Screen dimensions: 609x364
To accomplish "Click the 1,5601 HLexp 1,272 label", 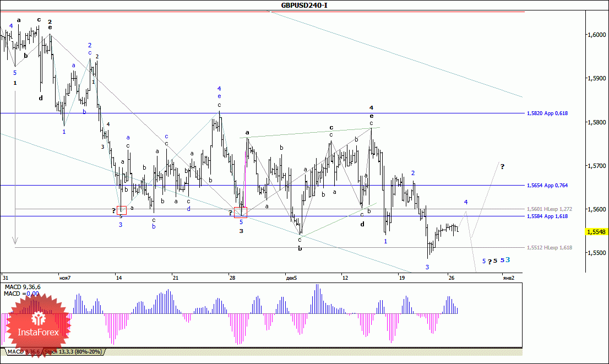I will point(550,209).
